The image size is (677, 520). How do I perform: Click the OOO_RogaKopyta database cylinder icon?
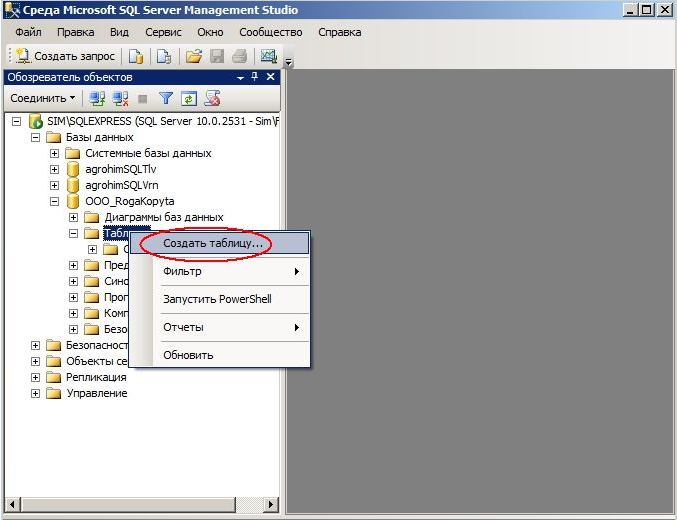(73, 201)
